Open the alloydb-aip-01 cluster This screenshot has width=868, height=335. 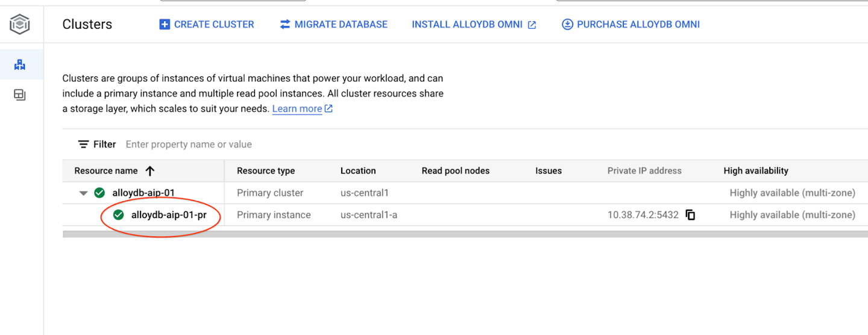[143, 193]
